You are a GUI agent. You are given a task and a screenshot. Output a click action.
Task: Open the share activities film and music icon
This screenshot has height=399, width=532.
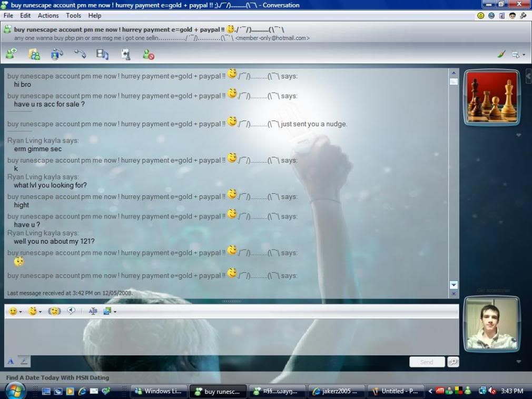[102, 54]
